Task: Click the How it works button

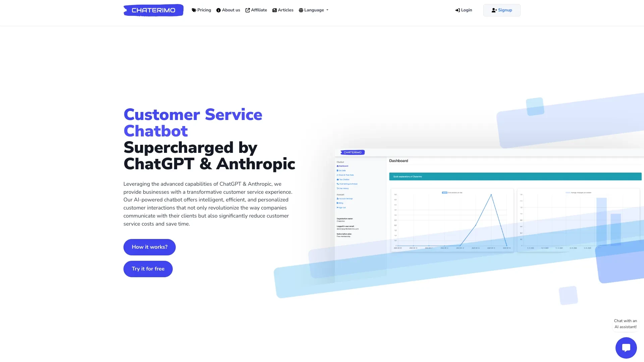Action: point(149,247)
